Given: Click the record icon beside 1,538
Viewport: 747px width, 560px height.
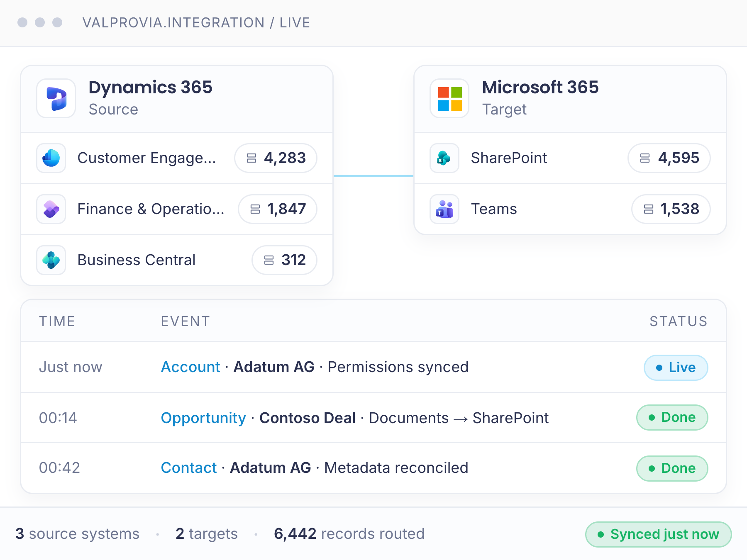Looking at the screenshot, I should click(648, 209).
